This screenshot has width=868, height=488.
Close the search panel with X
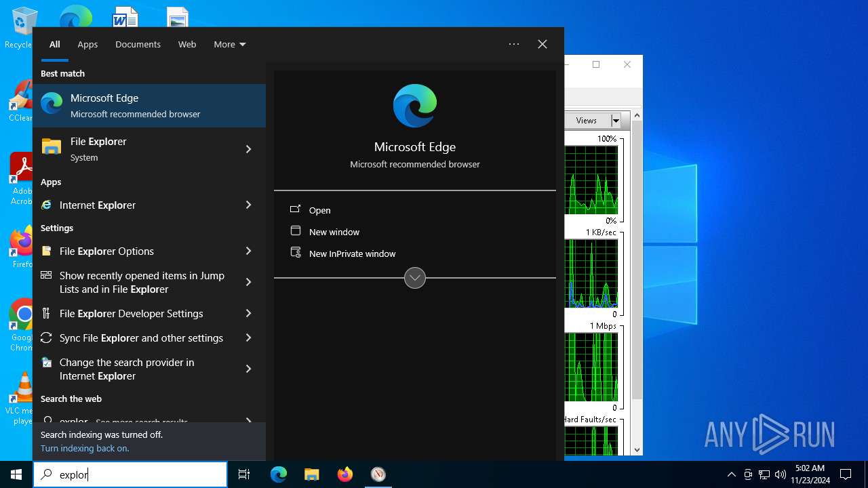pos(542,44)
